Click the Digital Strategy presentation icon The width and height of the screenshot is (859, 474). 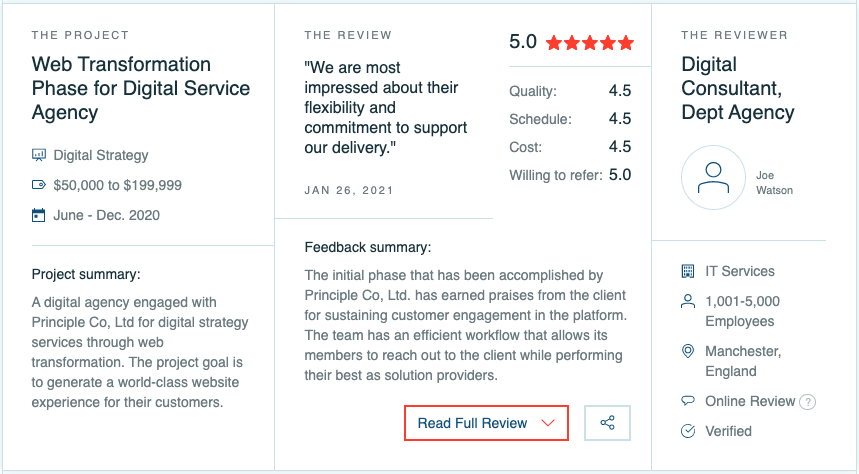[38, 155]
